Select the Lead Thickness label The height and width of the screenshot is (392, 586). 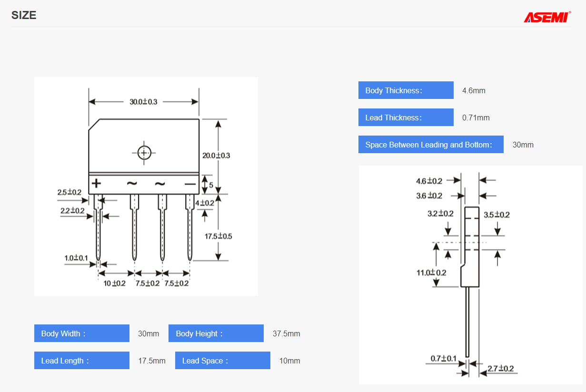click(406, 118)
